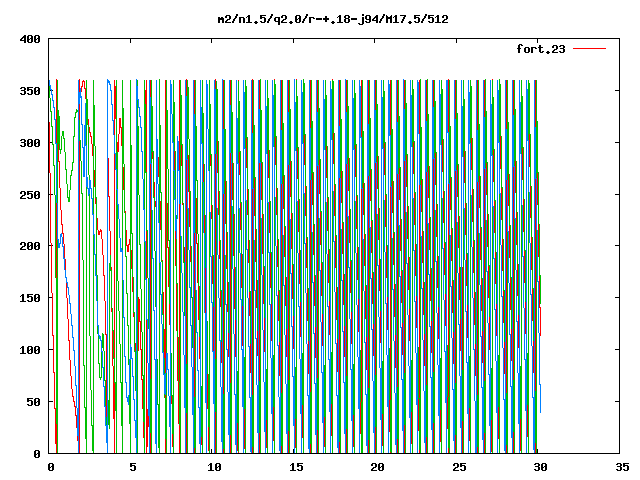Click y-axis label 200

(30, 246)
